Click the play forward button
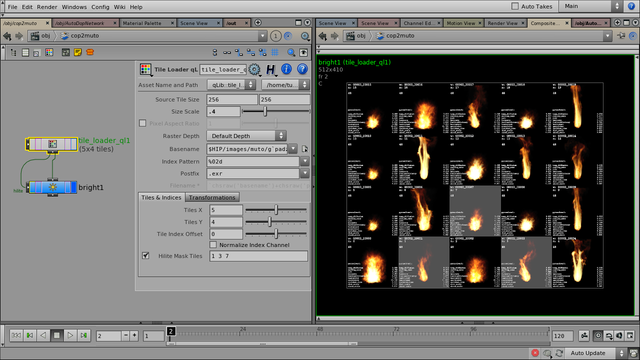The height and width of the screenshot is (360, 640). [70, 336]
